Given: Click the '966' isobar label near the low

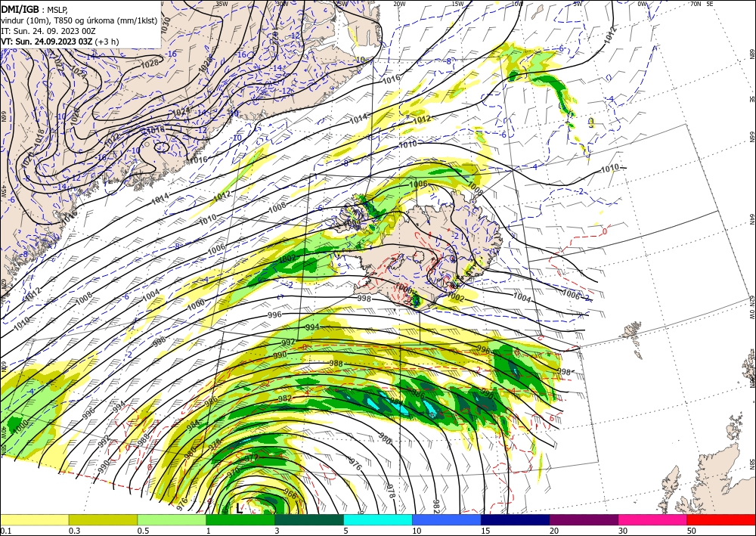Looking at the screenshot, I should 290,494.
